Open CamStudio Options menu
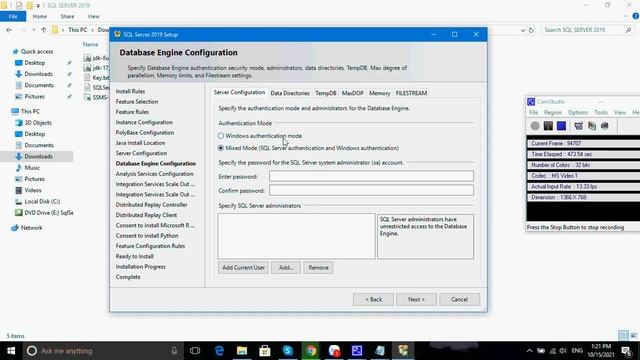Screen dimensions: 640x360 [x=578, y=112]
